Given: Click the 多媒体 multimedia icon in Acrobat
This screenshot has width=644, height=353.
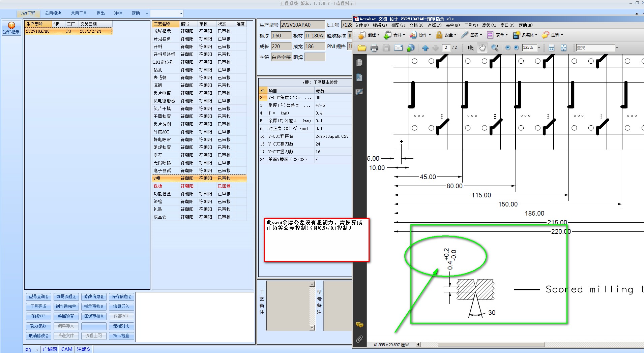Looking at the screenshot, I should [516, 35].
